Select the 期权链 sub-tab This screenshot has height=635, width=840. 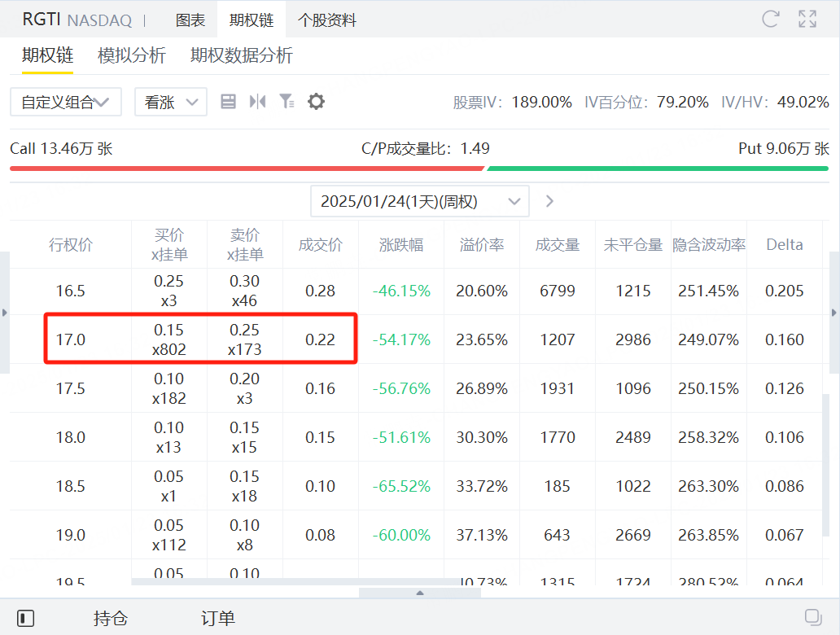[47, 55]
